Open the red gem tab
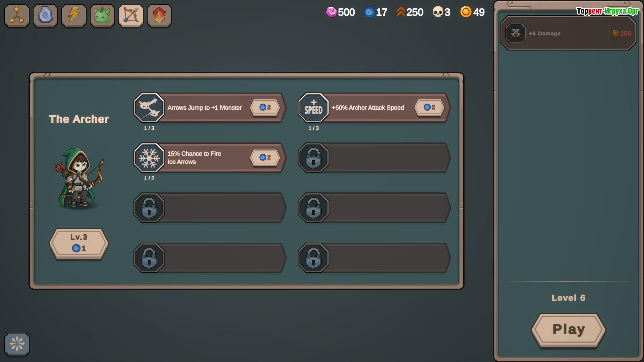Image resolution: width=644 pixels, height=362 pixels. click(159, 15)
